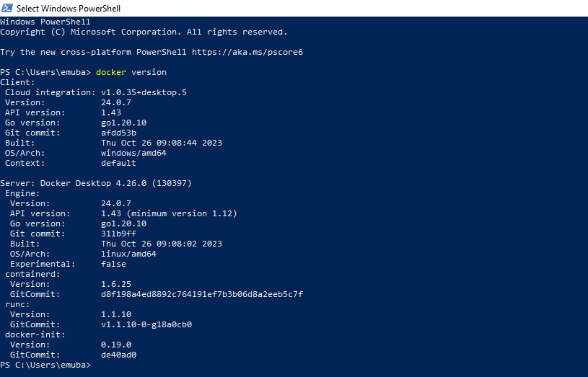Click the Cloud integration value v1.0.35+desktop.5
Screen dimensions: 588x377
click(x=144, y=92)
